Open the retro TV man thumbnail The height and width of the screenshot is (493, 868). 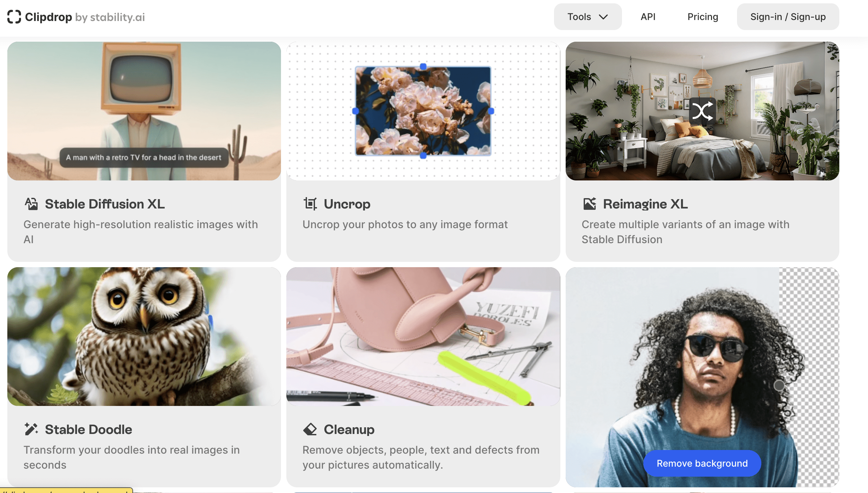(144, 111)
